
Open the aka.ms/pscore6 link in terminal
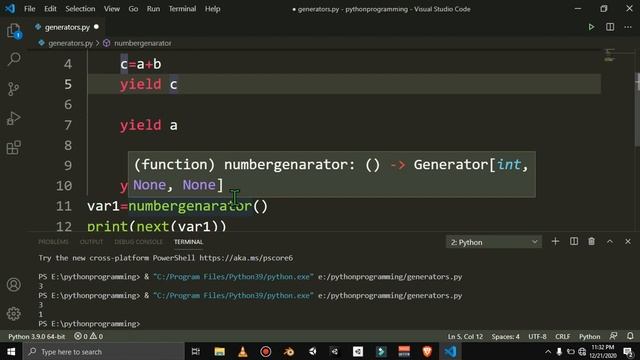(246, 258)
